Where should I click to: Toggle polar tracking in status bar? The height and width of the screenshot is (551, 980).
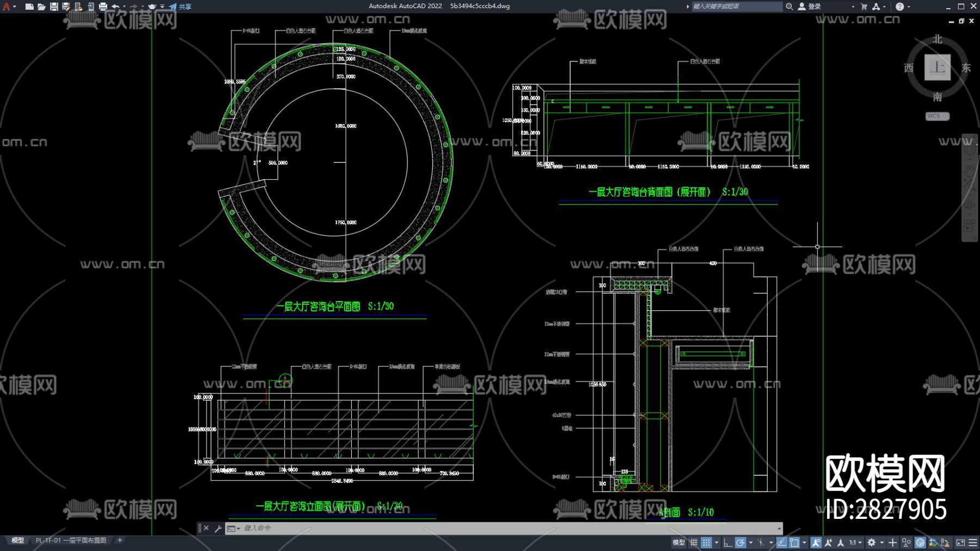point(740,542)
